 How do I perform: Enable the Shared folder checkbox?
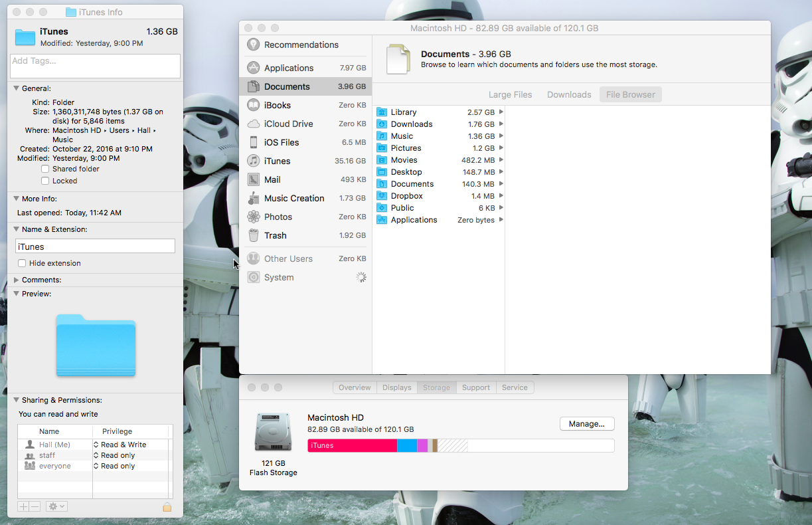[45, 169]
